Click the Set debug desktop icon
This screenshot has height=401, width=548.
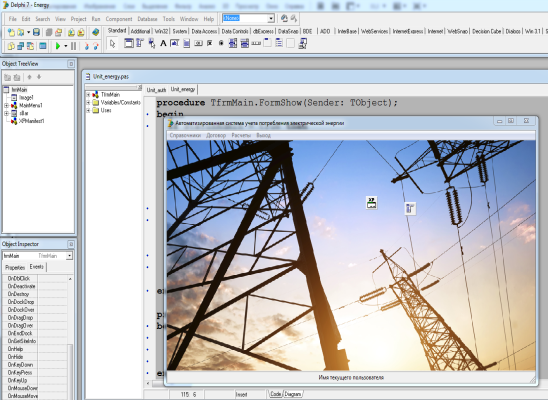tap(294, 18)
